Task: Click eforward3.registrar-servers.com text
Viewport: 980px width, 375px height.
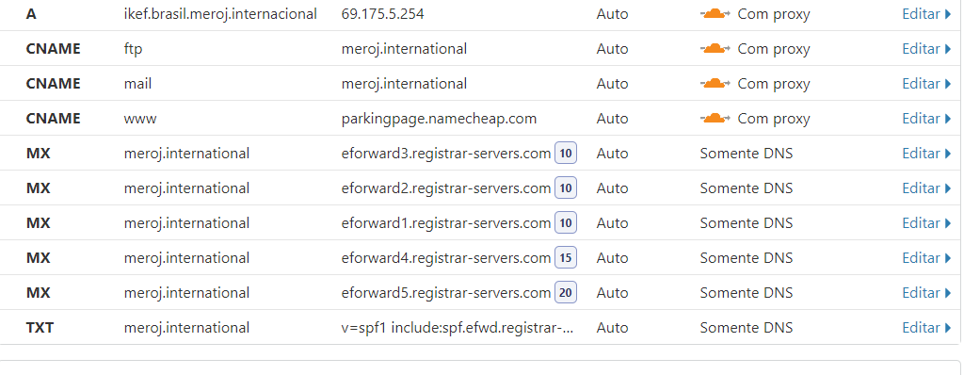Action: pyautogui.click(x=445, y=154)
